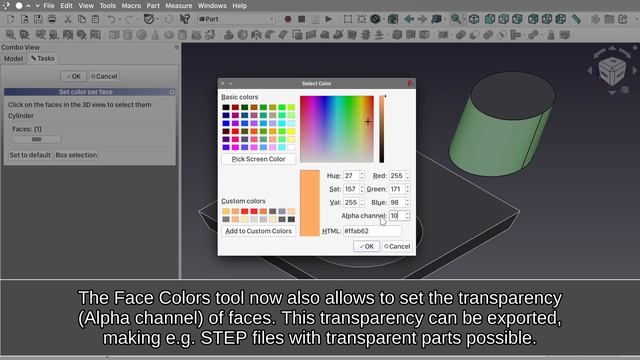The image size is (640, 360).
Task: Click the measure distance ruler icon
Action: pos(576,19)
